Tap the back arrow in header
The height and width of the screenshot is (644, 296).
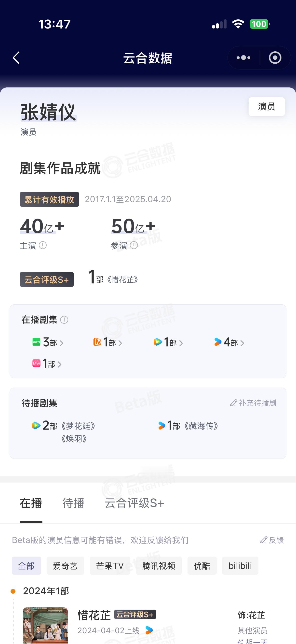click(x=16, y=58)
